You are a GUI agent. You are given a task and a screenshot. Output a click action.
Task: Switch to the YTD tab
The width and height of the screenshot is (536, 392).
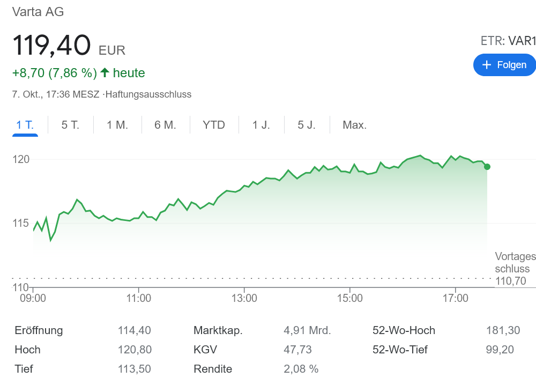coord(214,125)
